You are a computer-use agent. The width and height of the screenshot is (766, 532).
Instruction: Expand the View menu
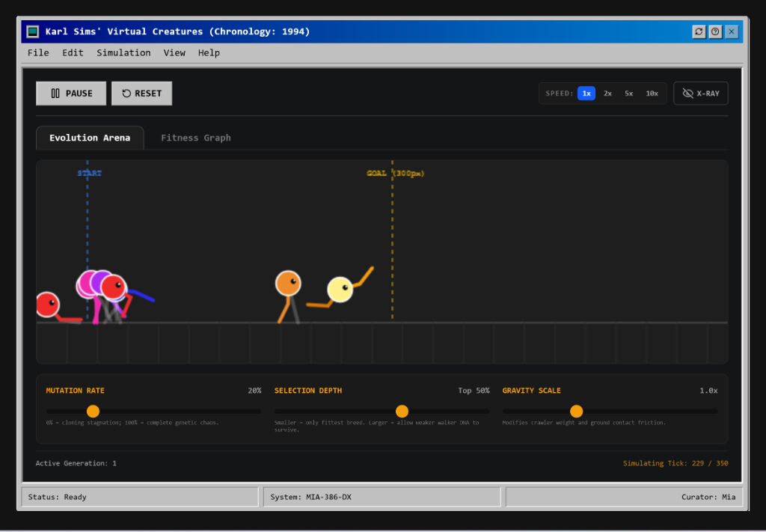pyautogui.click(x=174, y=53)
